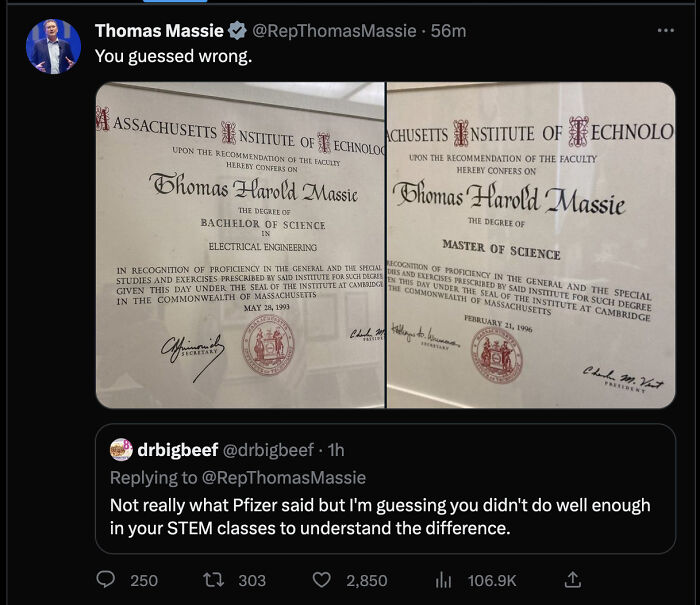Click the 56m timestamp

[x=448, y=31]
